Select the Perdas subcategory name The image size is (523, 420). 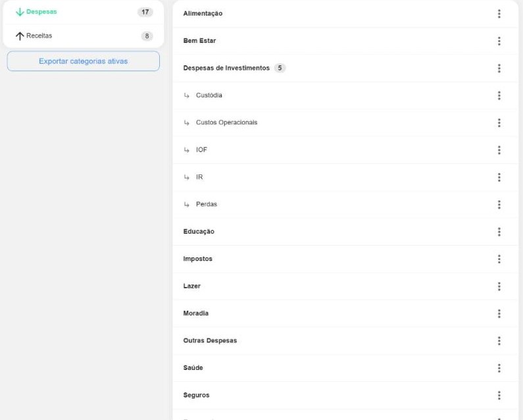click(207, 204)
